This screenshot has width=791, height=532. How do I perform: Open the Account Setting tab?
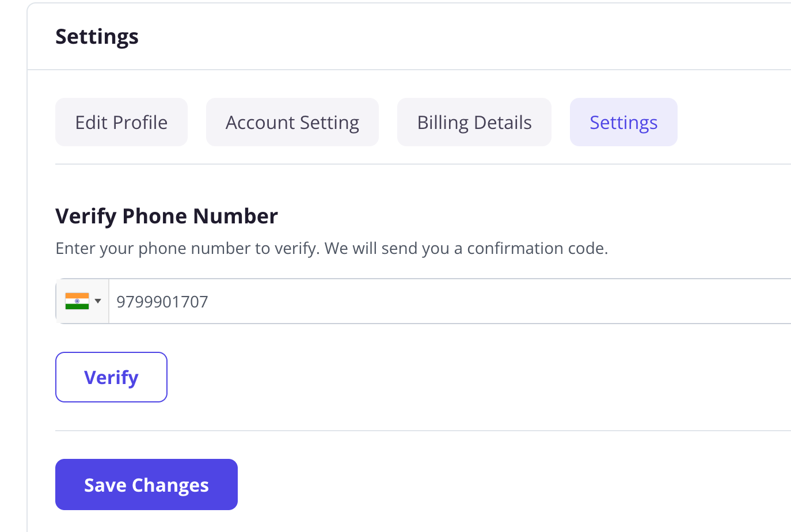click(292, 122)
